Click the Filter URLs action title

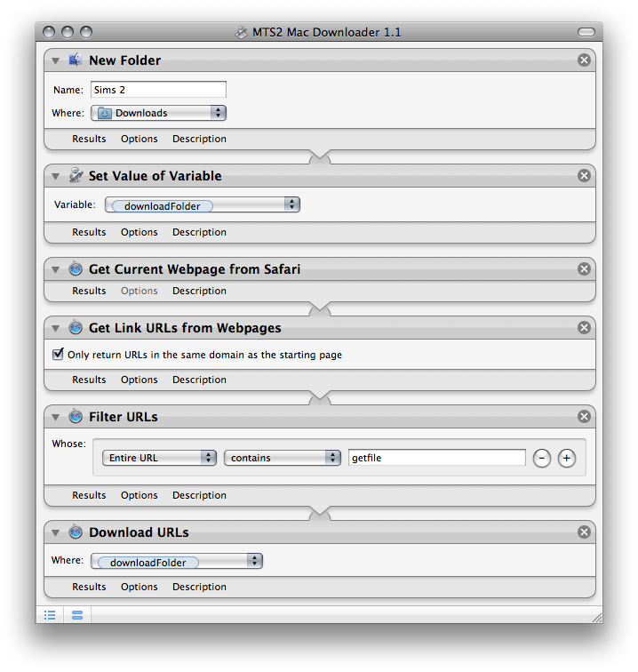(x=124, y=417)
